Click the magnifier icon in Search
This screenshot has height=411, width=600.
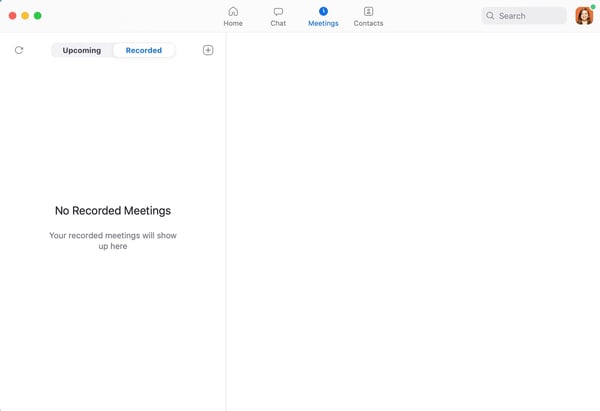(x=490, y=16)
